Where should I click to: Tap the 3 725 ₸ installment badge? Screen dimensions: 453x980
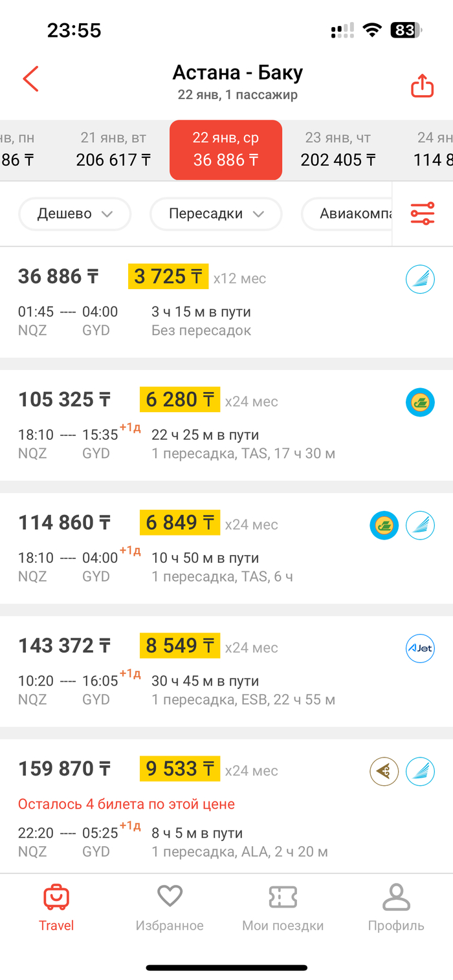coord(168,277)
